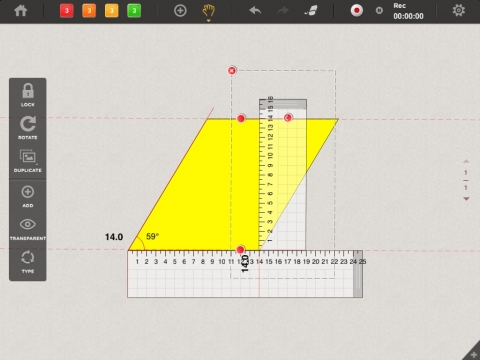Pick the green color swatch
The width and height of the screenshot is (480, 360).
pyautogui.click(x=134, y=11)
